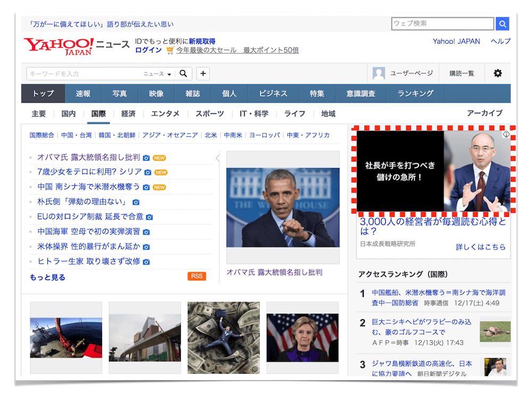
Task: Switch to the ランキング tab
Action: [416, 93]
